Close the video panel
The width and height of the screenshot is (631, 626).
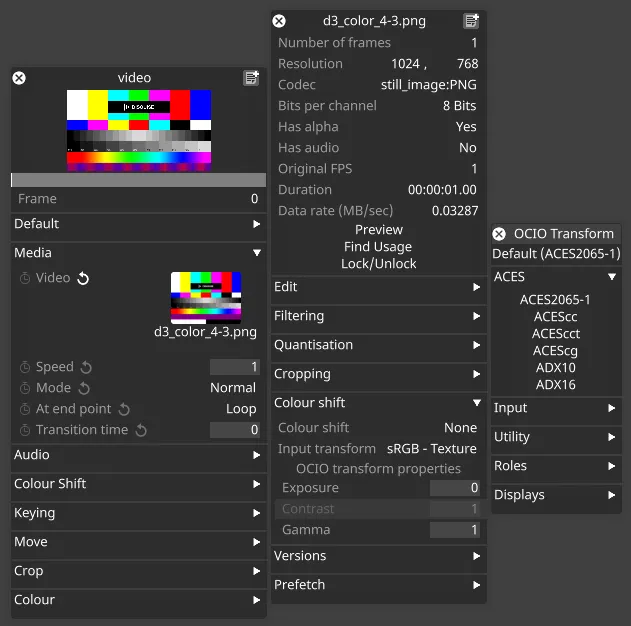(x=19, y=78)
